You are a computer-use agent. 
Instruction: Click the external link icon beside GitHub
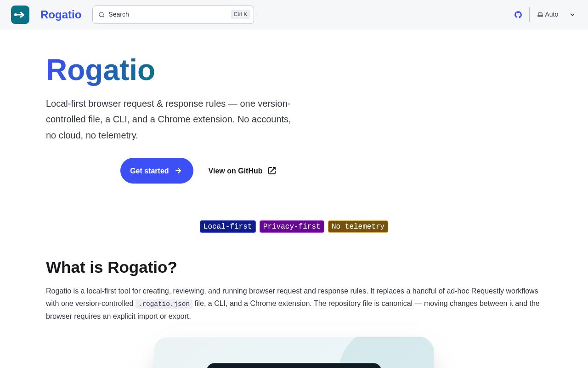pos(272,171)
